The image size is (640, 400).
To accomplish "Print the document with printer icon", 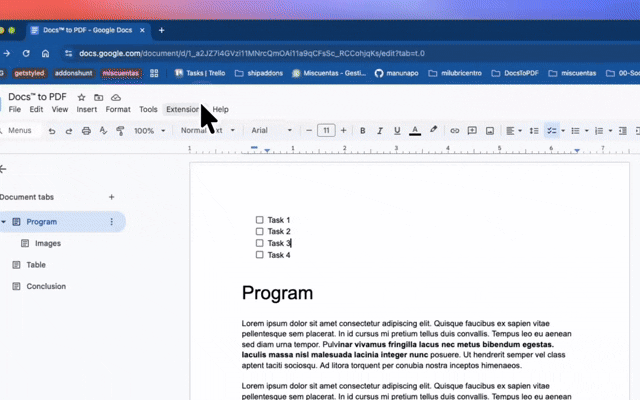I will coord(86,131).
